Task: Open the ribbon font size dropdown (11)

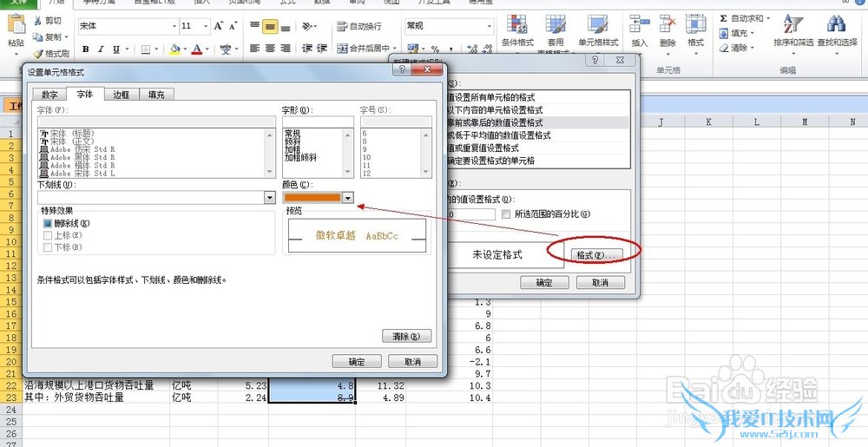Action: coord(206,26)
